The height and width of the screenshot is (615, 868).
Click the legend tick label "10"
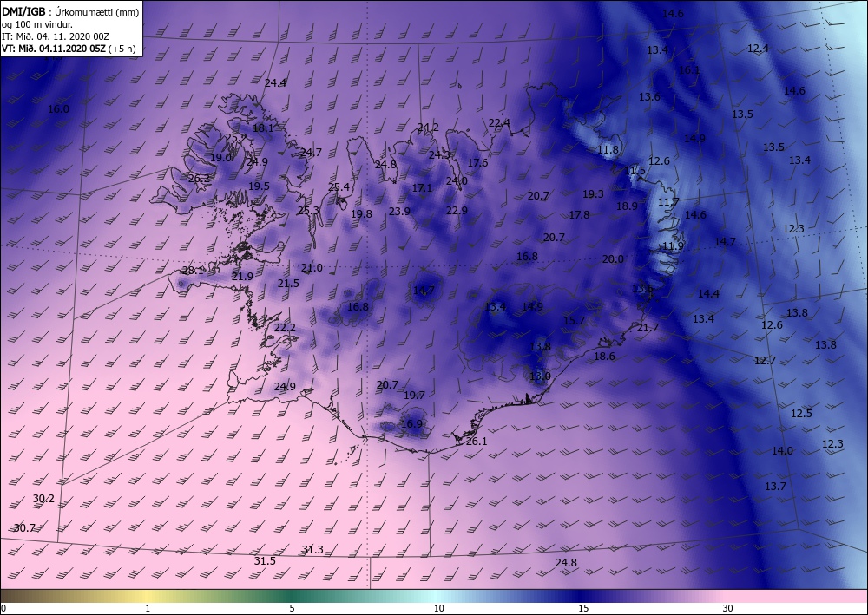438,608
